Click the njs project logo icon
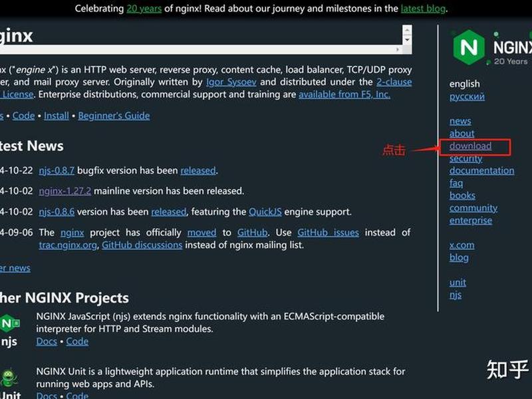Screen dimensions: 532x399 [10, 323]
